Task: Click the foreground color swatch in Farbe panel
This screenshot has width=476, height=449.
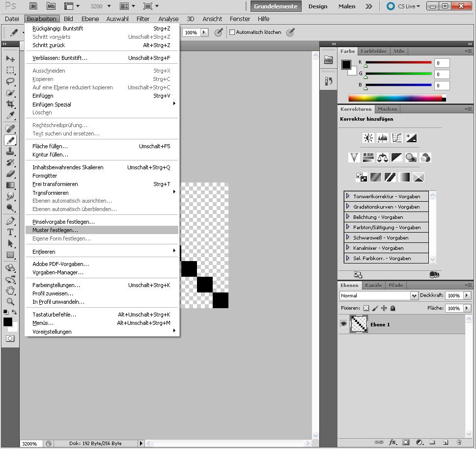Action: [346, 65]
